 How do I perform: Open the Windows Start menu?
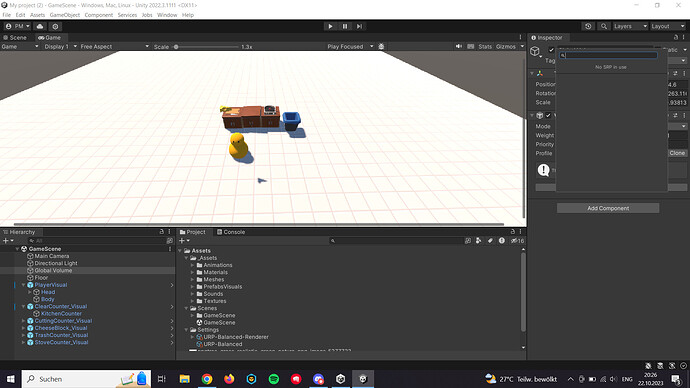pyautogui.click(x=11, y=379)
